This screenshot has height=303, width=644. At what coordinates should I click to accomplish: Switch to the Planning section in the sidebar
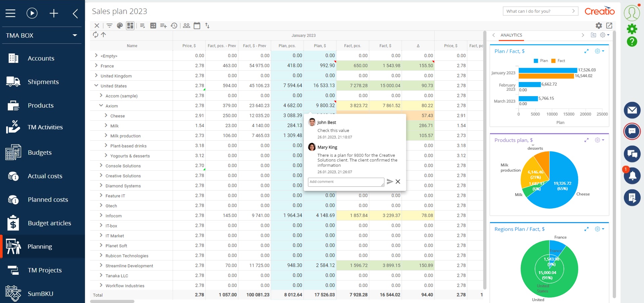pyautogui.click(x=40, y=246)
